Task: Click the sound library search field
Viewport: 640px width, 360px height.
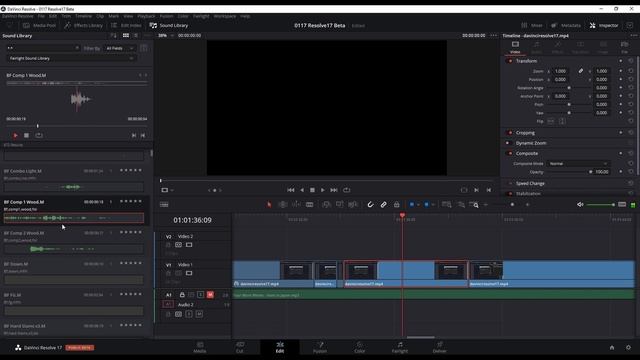Action: pyautogui.click(x=43, y=48)
